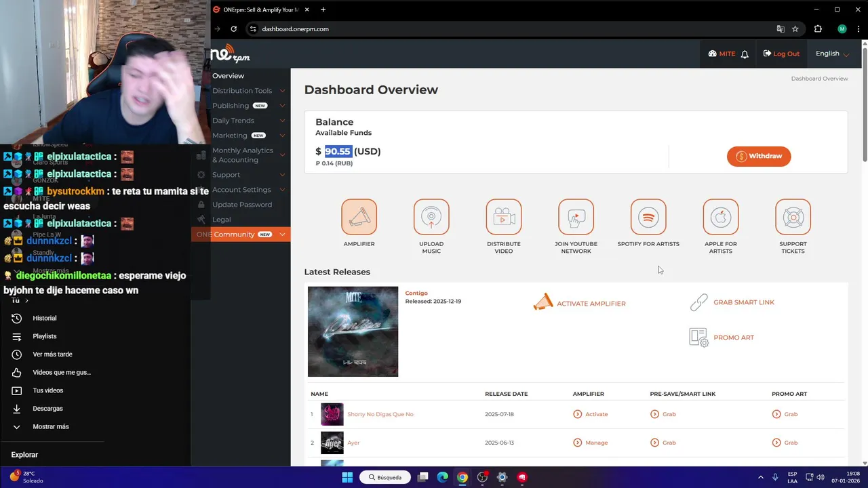The height and width of the screenshot is (488, 868).
Task: Open the English language dropdown
Action: point(832,54)
